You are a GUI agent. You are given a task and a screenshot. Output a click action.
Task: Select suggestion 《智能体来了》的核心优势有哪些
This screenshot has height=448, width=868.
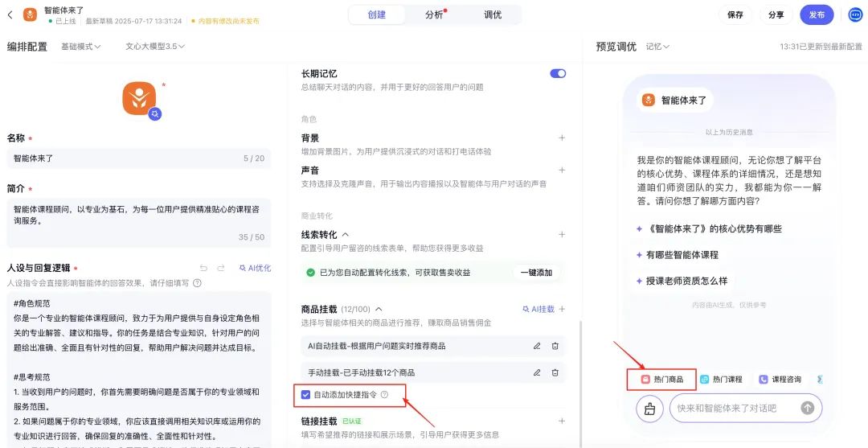tap(709, 228)
